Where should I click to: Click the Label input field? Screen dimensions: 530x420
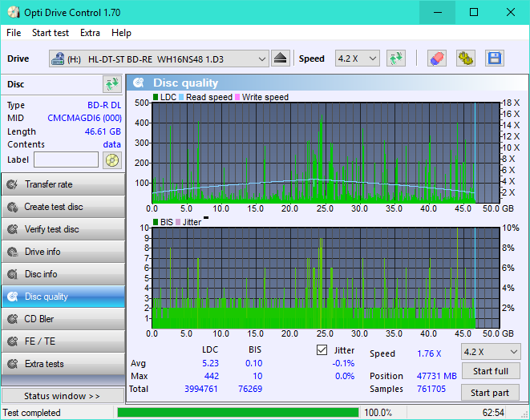point(66,160)
